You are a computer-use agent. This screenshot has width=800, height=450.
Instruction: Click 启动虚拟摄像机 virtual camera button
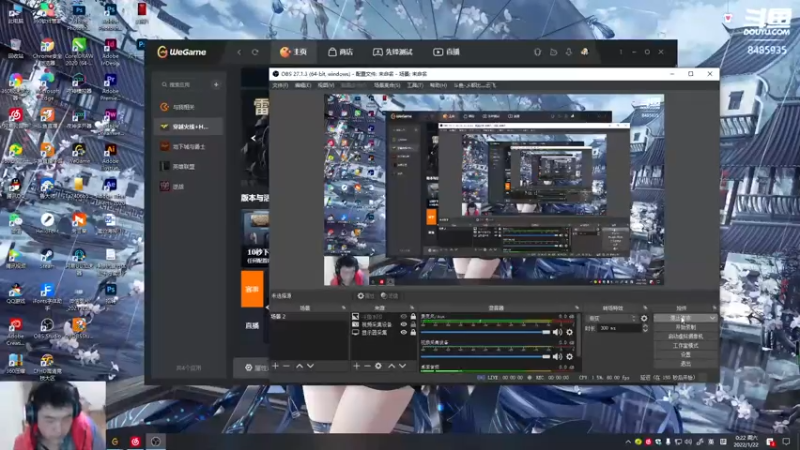coord(686,336)
